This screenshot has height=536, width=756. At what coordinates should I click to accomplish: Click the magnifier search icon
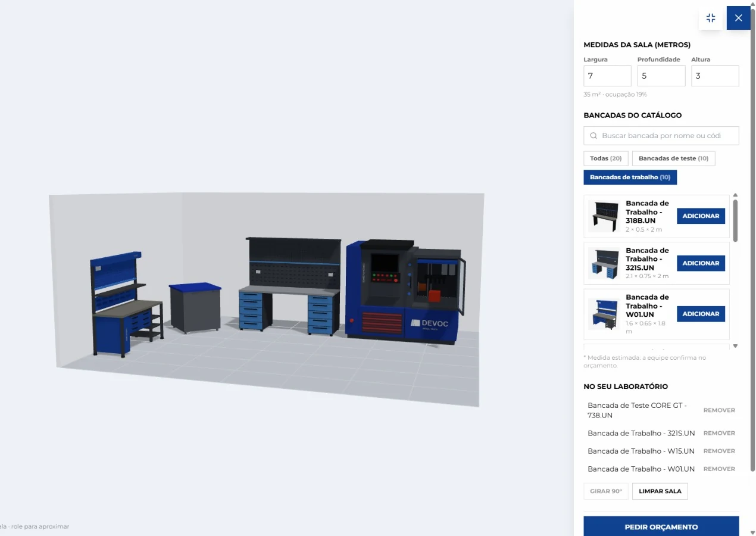593,136
